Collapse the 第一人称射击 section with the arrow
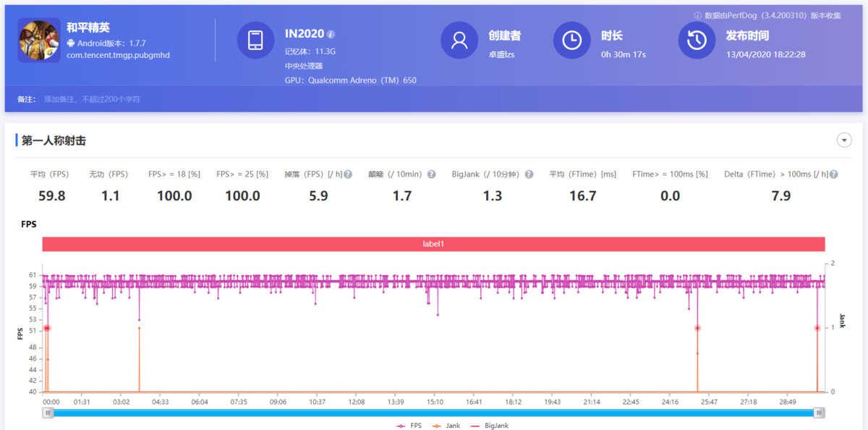 tap(844, 140)
